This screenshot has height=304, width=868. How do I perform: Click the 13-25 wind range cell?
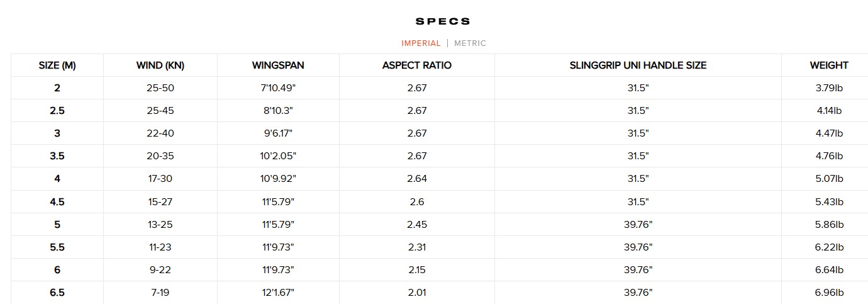[x=160, y=225]
